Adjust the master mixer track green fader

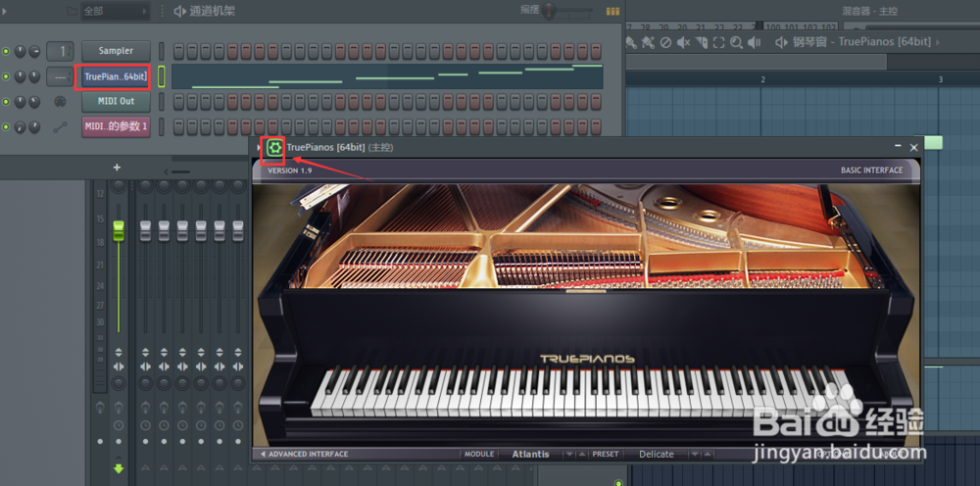[x=119, y=230]
